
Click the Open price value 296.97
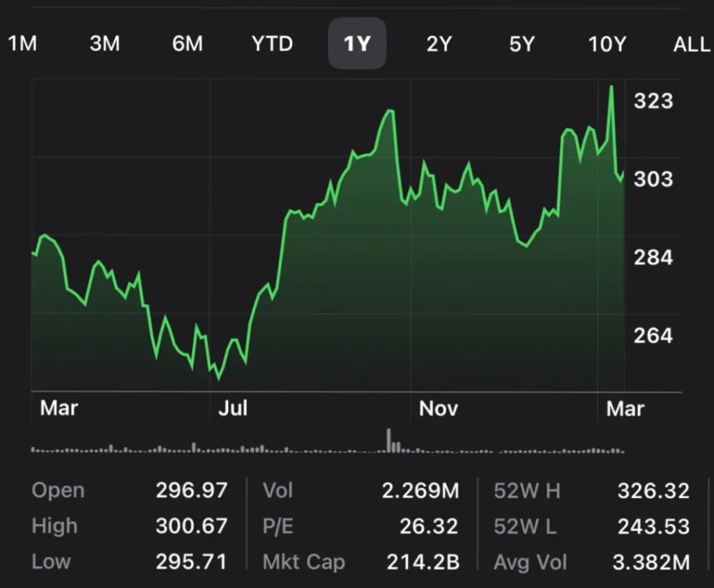pyautogui.click(x=191, y=490)
